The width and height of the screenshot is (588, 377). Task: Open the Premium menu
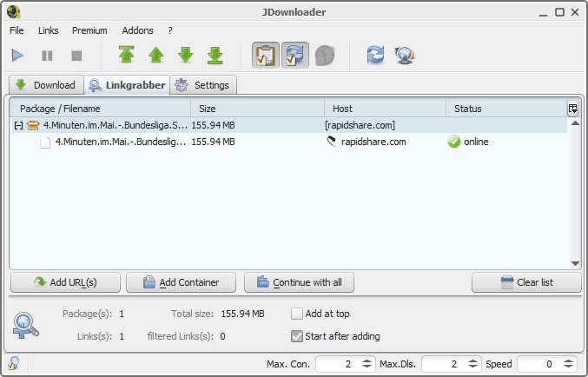click(x=89, y=30)
